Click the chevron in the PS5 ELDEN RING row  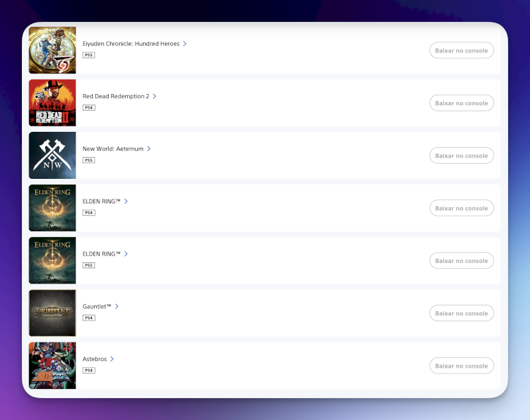(x=126, y=254)
